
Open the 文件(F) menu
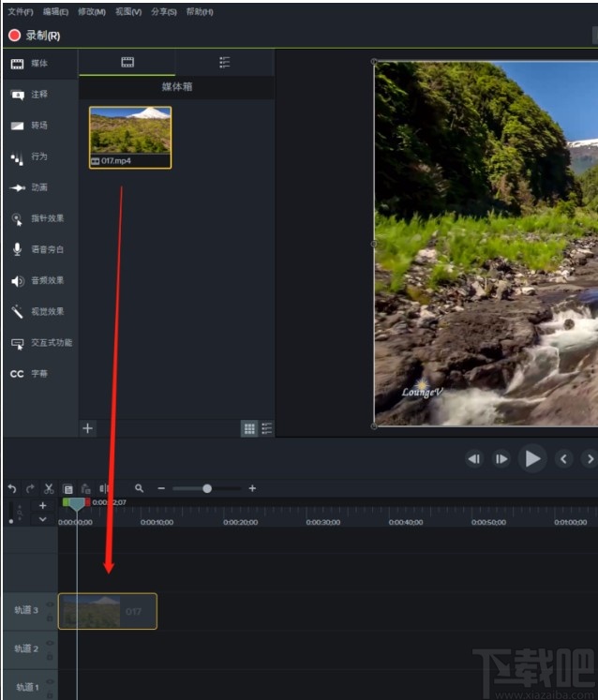click(20, 11)
